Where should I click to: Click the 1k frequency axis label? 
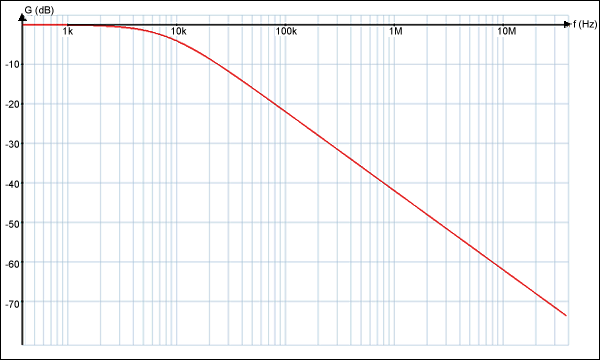pos(68,31)
